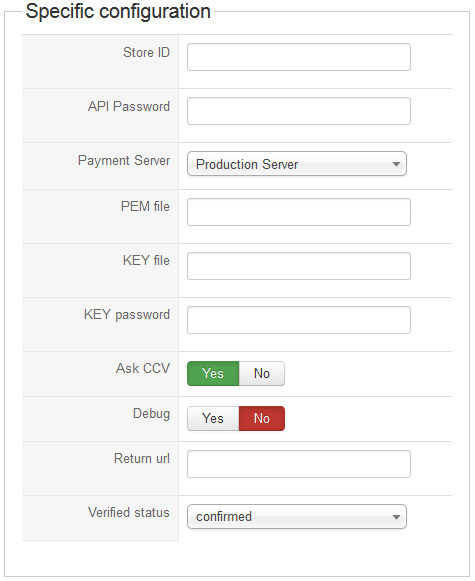The height and width of the screenshot is (581, 475).
Task: Click into the KEY file field
Action: [299, 266]
